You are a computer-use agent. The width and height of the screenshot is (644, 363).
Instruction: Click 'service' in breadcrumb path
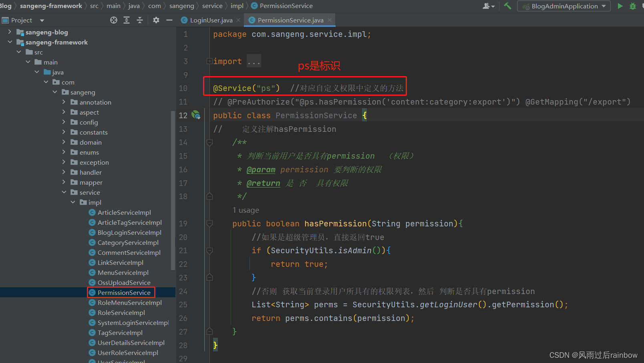tap(212, 6)
